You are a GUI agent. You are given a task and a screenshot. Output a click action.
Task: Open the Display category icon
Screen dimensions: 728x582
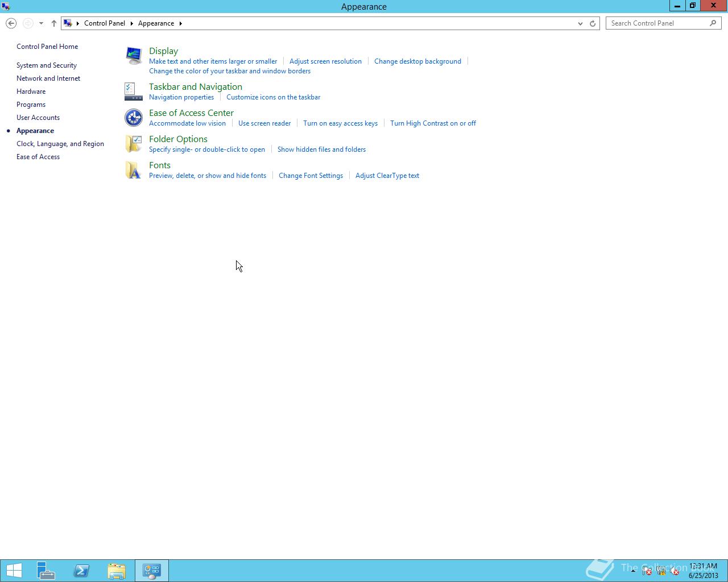tap(134, 56)
